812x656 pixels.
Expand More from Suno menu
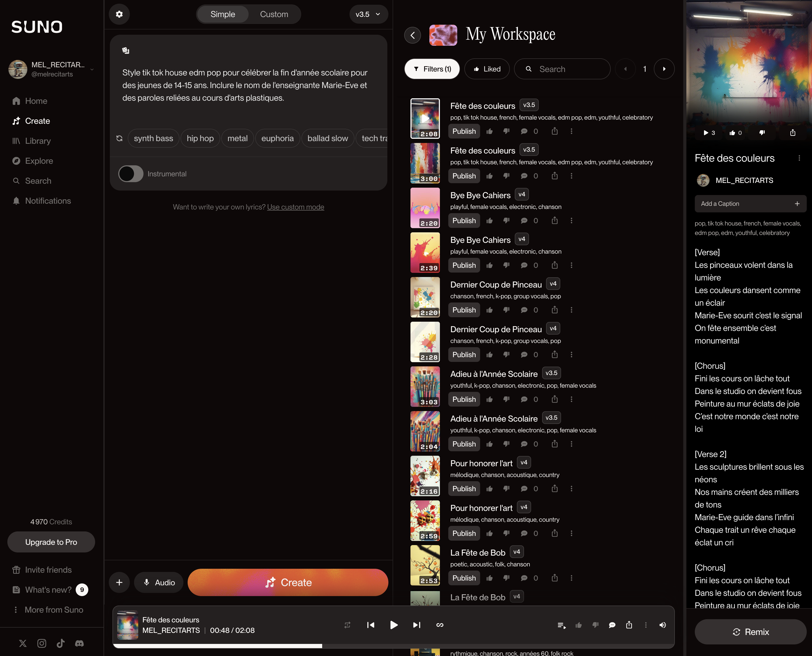click(x=48, y=610)
